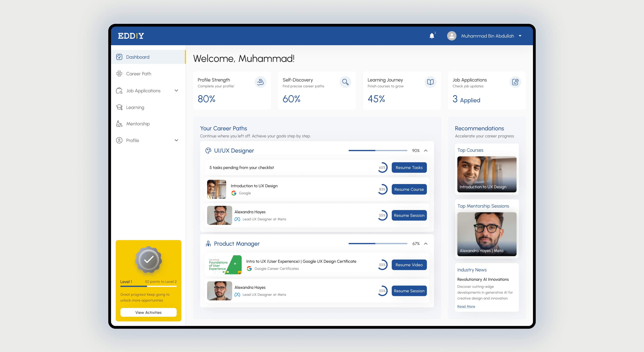The image size is (644, 352).
Task: Click the UI/UX Designer 90% progress bar
Action: click(378, 151)
